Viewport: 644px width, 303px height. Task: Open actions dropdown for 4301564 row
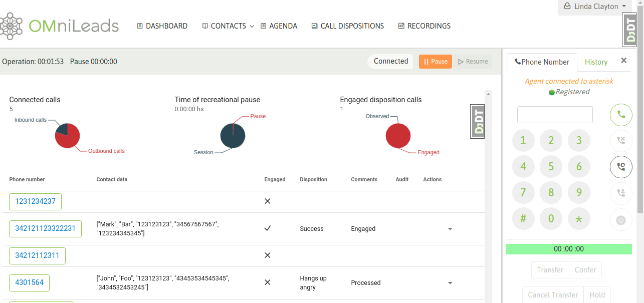(x=450, y=283)
